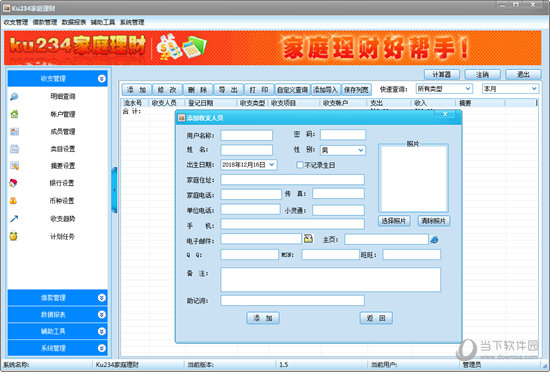Click the 添加导入 toolbar button
550x372 pixels.
coord(325,90)
